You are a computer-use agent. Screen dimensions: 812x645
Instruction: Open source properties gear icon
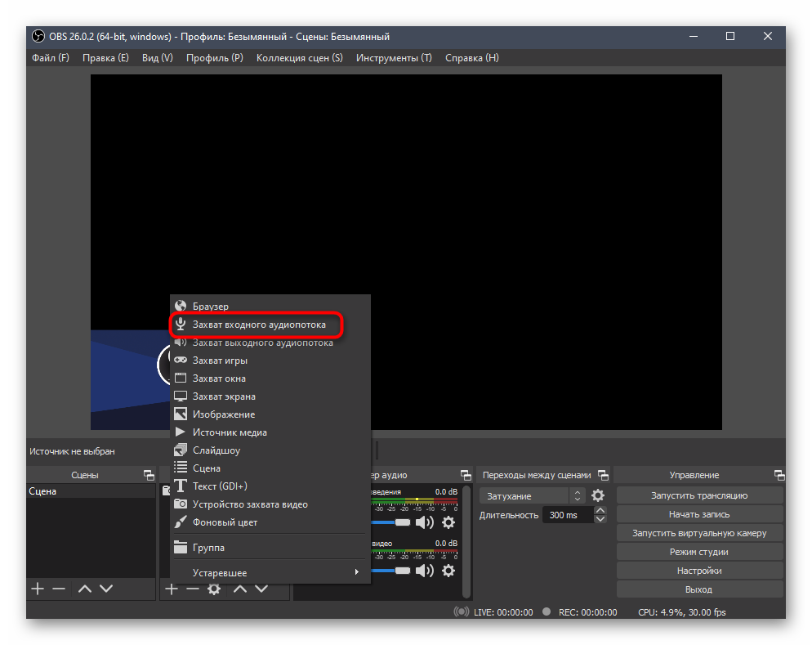214,589
